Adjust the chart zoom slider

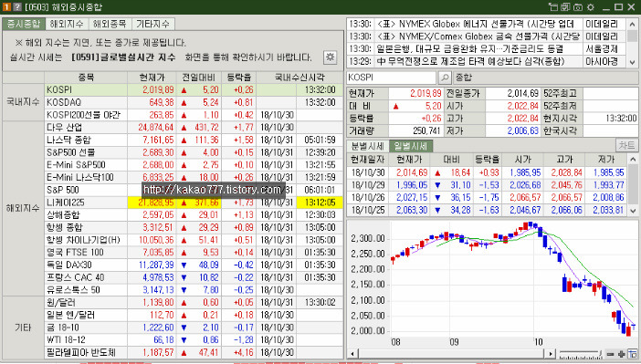click(x=580, y=354)
